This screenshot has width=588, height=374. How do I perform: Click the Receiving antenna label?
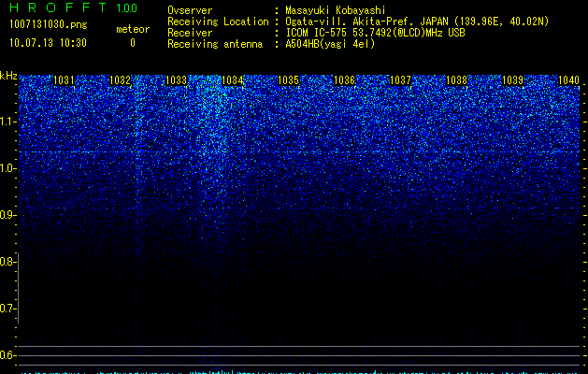pos(215,44)
